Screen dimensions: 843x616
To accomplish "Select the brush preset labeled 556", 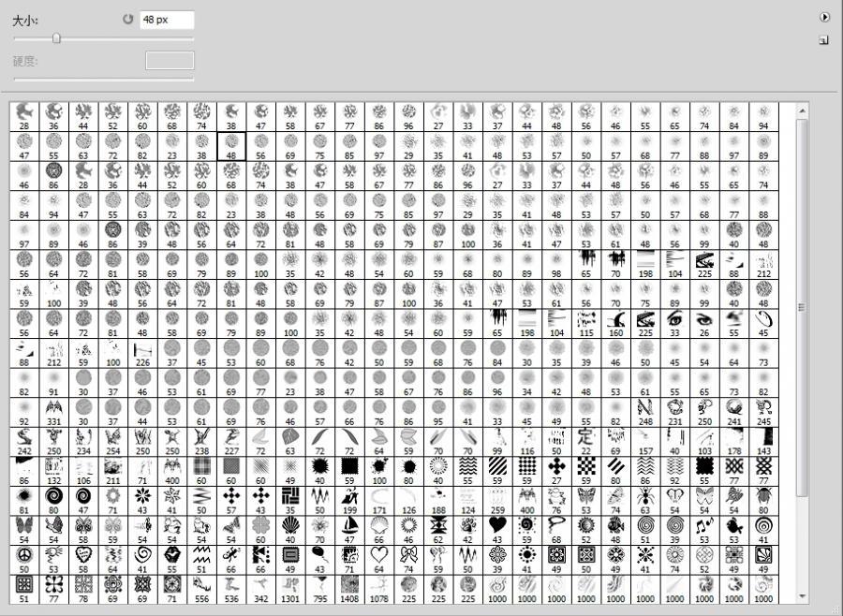I will [201, 590].
